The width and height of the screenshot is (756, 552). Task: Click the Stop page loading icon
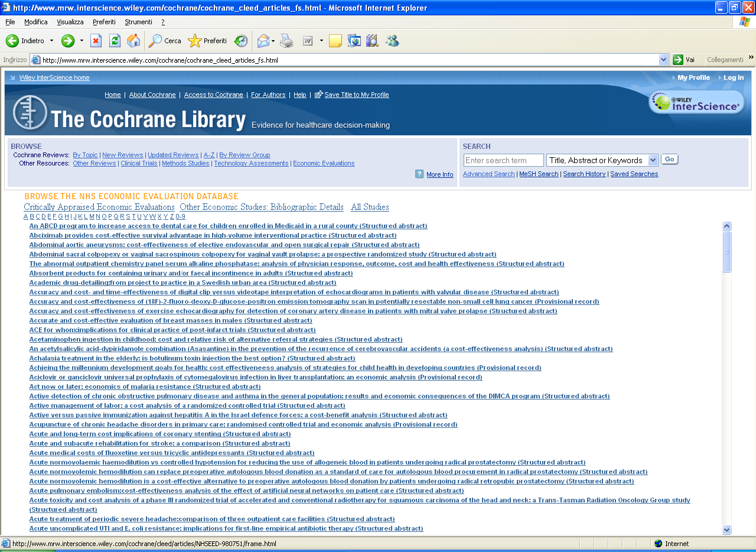96,41
